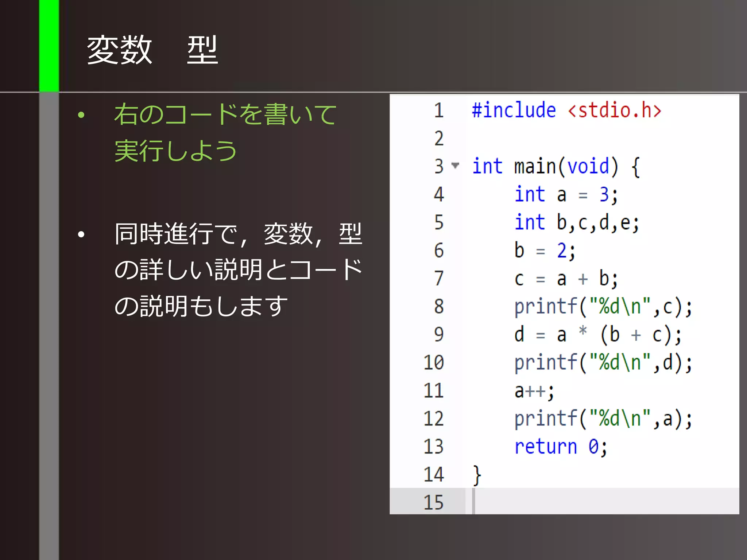Click code line d = a * (b + c);

pos(598,335)
